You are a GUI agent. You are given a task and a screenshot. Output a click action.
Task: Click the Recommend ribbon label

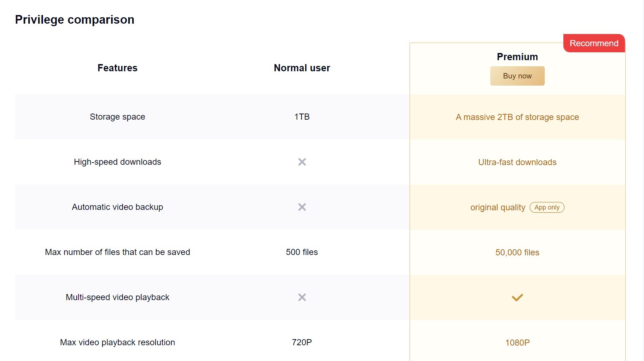pyautogui.click(x=593, y=43)
